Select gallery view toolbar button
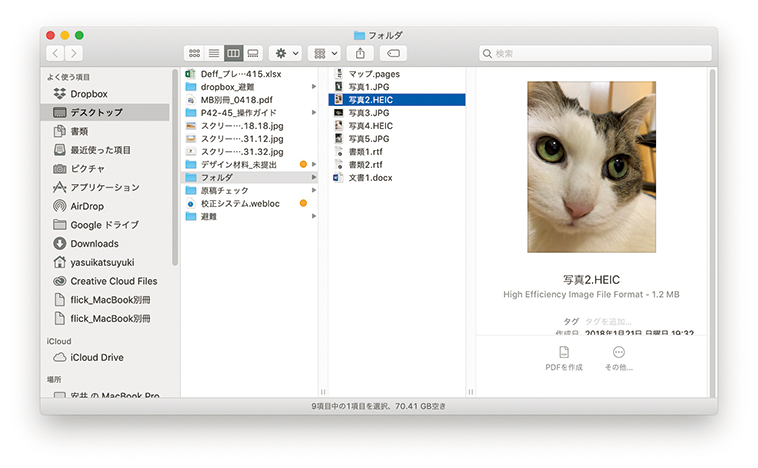758x468 pixels. (253, 53)
